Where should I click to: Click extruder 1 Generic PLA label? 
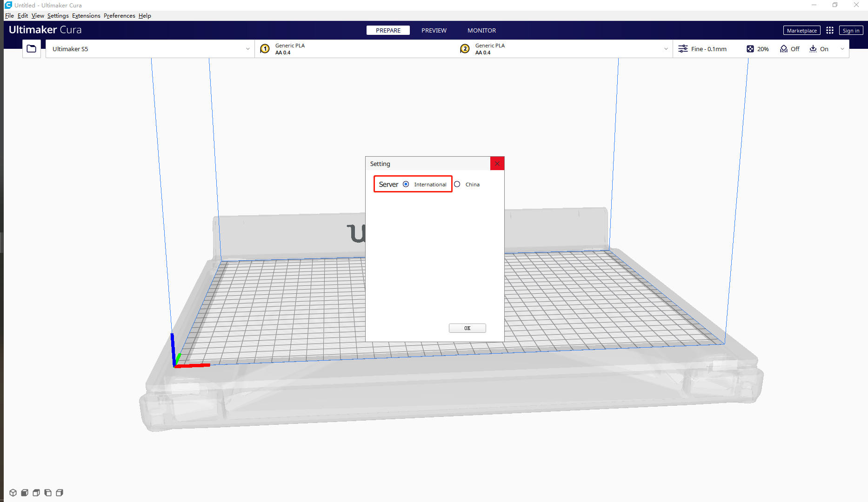click(x=290, y=46)
